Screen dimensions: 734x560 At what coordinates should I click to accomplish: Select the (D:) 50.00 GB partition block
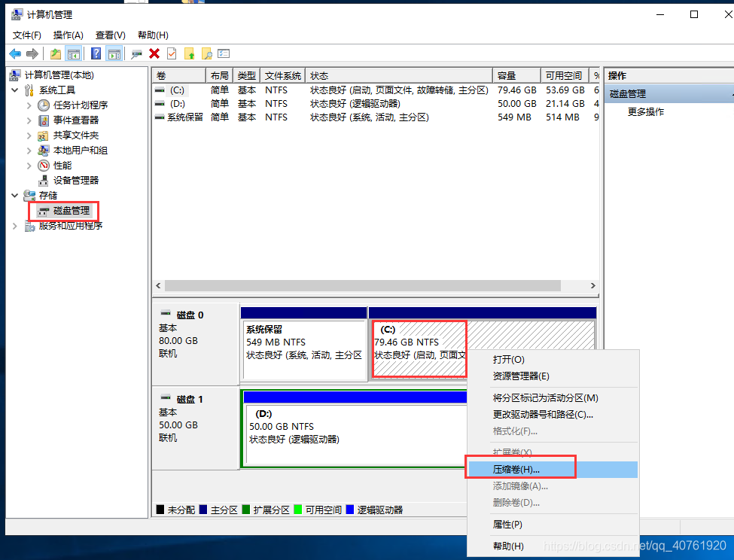point(357,434)
